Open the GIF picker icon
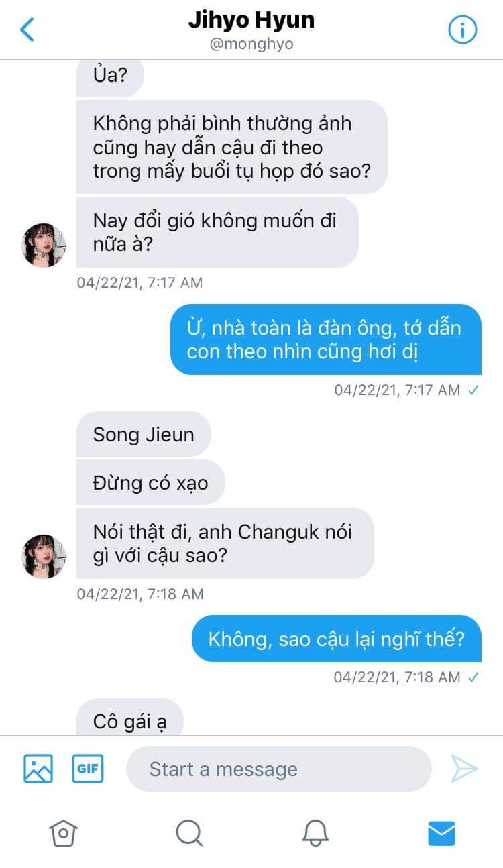This screenshot has width=503, height=868. pos(88,769)
